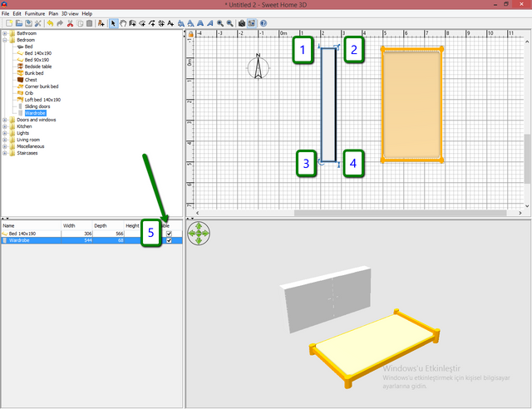This screenshot has width=532, height=409.
Task: Click the horizontal scrollbar of the plan
Action: point(400,213)
